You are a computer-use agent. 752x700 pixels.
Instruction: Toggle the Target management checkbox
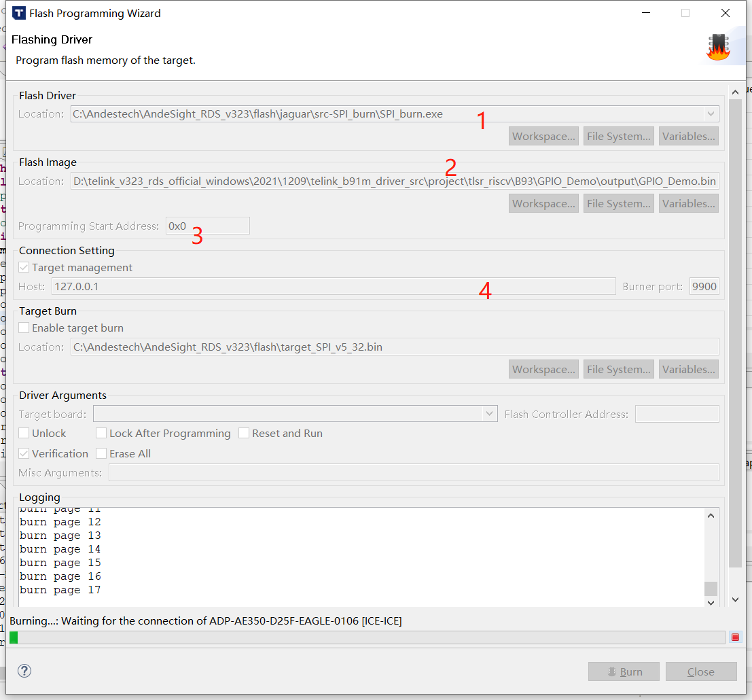[24, 267]
